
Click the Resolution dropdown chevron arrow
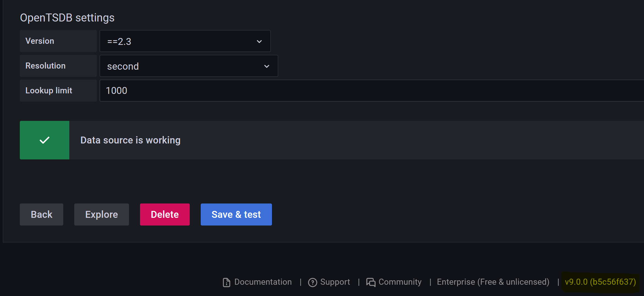coord(266,66)
